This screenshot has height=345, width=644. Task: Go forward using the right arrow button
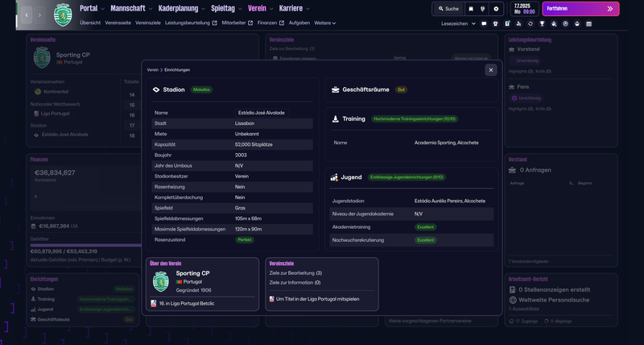(x=39, y=15)
